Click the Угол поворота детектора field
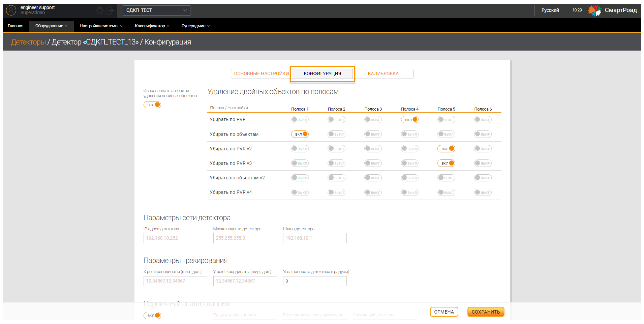Viewport: 644px width, 324px height. click(315, 281)
